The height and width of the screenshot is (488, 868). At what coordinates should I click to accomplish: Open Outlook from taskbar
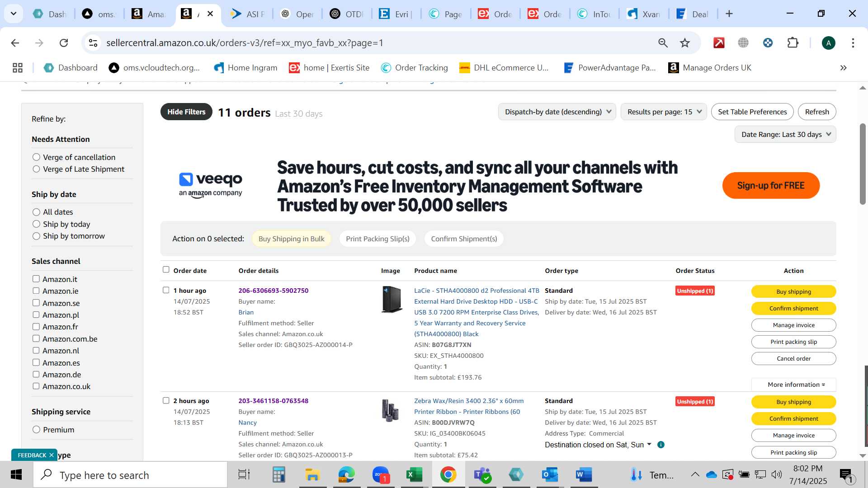550,475
